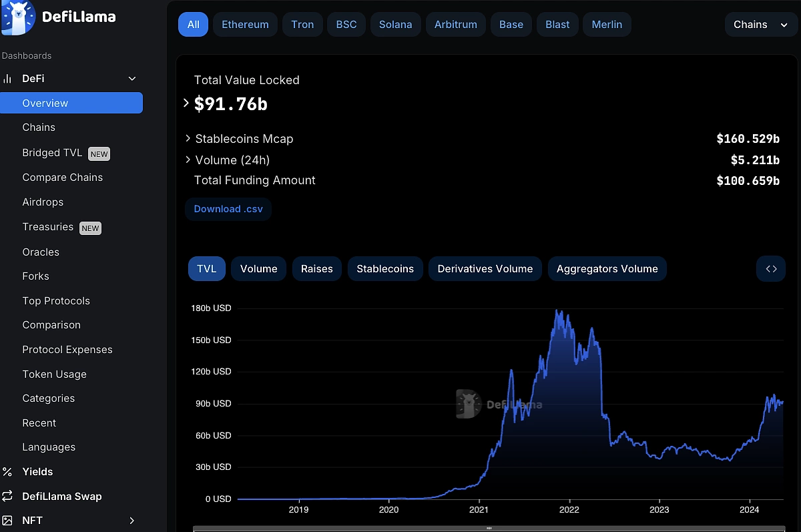Viewport: 801px width, 532px height.
Task: Open the Forks page
Action: tap(35, 276)
